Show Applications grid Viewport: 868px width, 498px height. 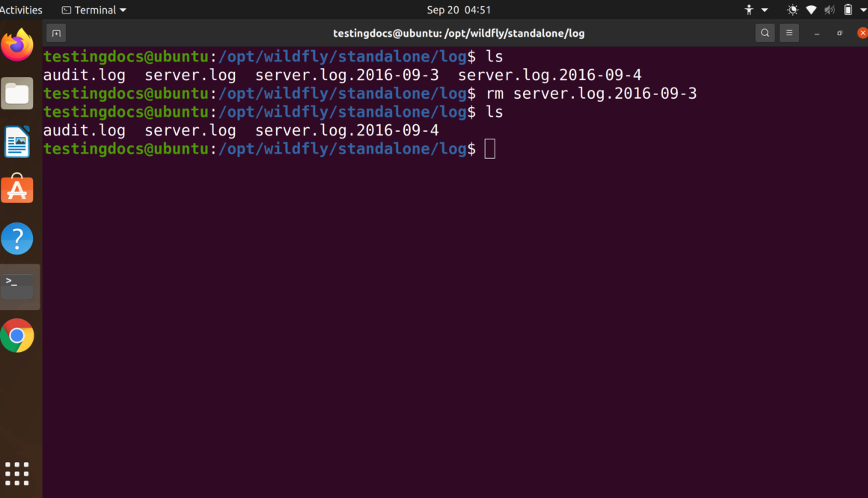pyautogui.click(x=17, y=473)
